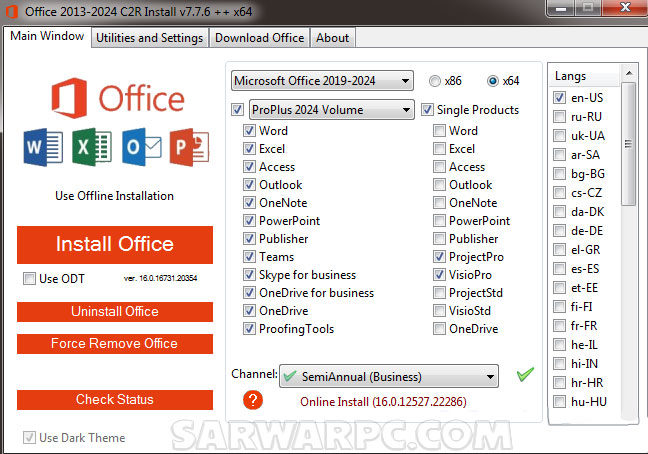The image size is (648, 454).
Task: Check the ar-SA language
Action: tap(560, 155)
